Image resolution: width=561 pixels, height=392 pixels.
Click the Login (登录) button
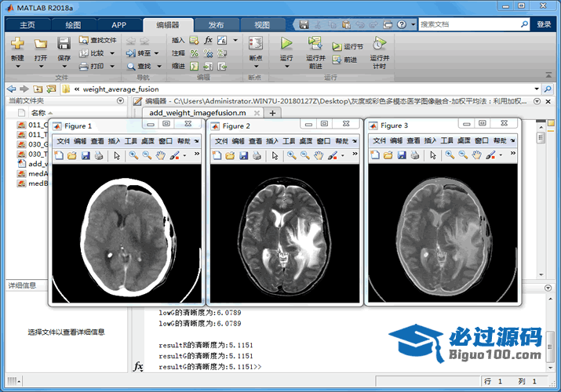click(544, 24)
